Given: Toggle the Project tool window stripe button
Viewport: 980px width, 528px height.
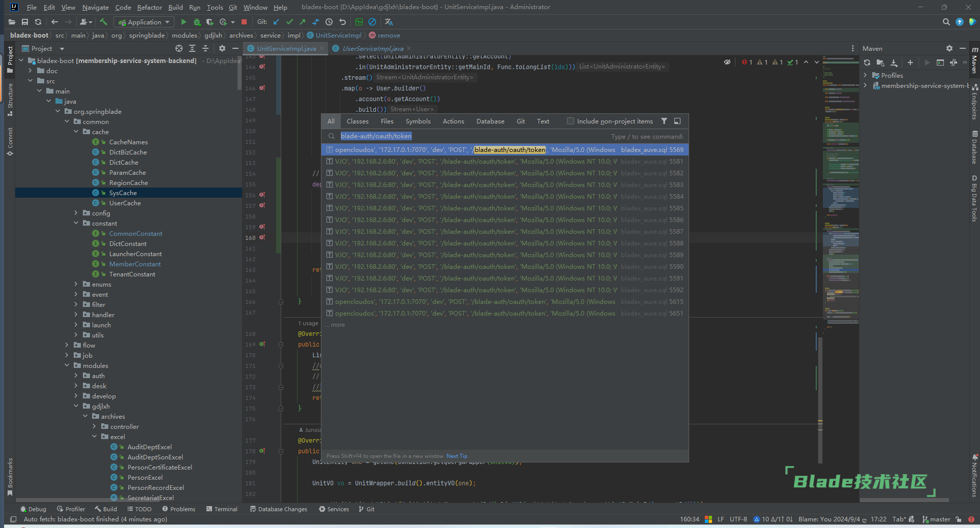Looking at the screenshot, I should tap(10, 60).
